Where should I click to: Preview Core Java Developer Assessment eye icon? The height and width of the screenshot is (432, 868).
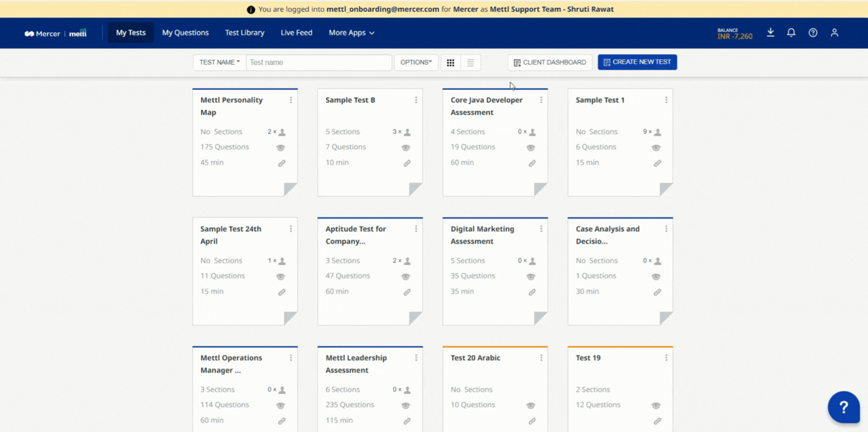pyautogui.click(x=531, y=147)
